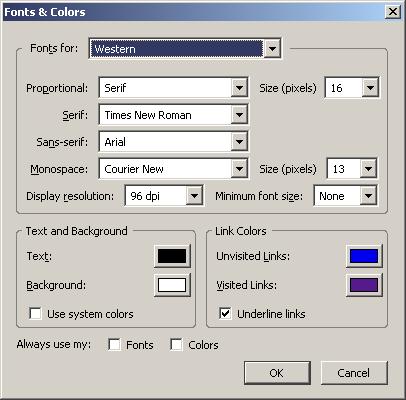
Task: Enable Use system colors checkbox
Action: point(36,314)
